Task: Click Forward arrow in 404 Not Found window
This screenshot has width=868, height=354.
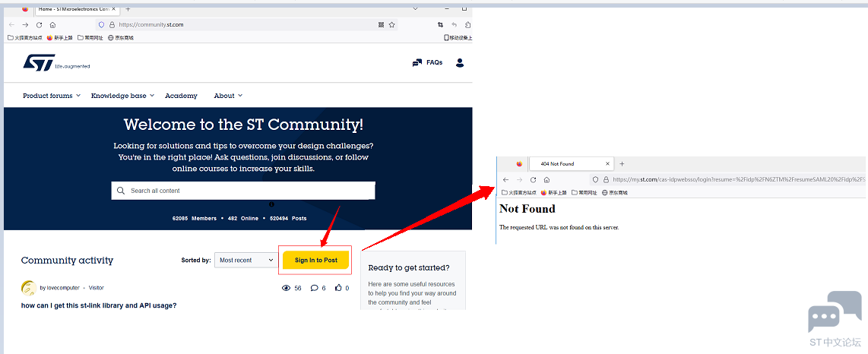Action: pos(519,180)
